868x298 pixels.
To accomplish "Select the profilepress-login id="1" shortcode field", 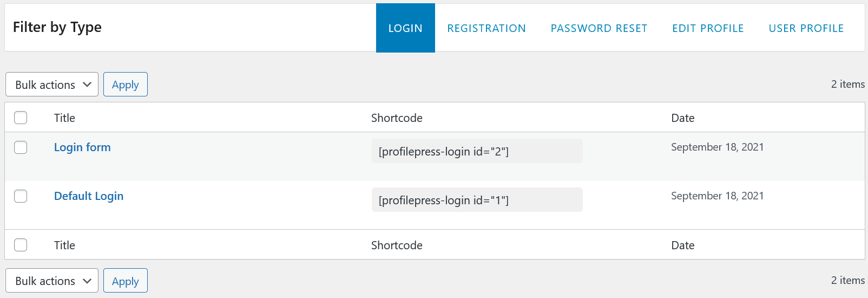I will pyautogui.click(x=477, y=200).
